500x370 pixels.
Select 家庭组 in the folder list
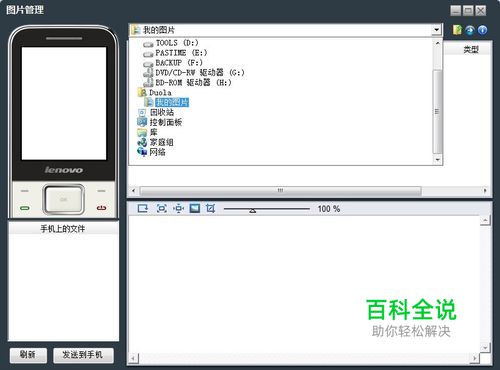click(x=162, y=142)
